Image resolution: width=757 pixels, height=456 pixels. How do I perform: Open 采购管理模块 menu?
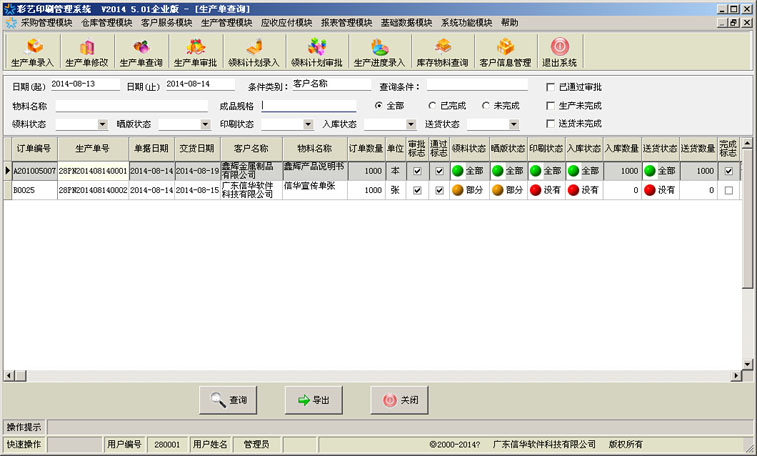coord(46,23)
